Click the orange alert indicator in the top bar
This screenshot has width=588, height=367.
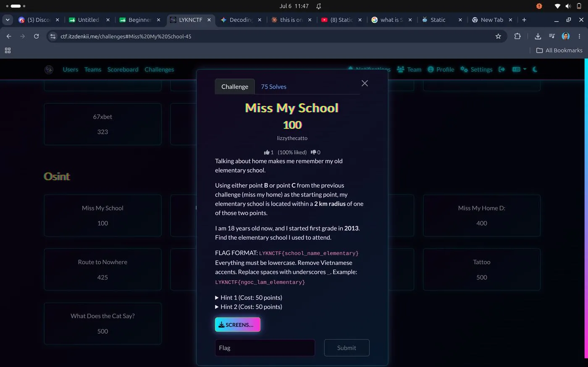(539, 6)
